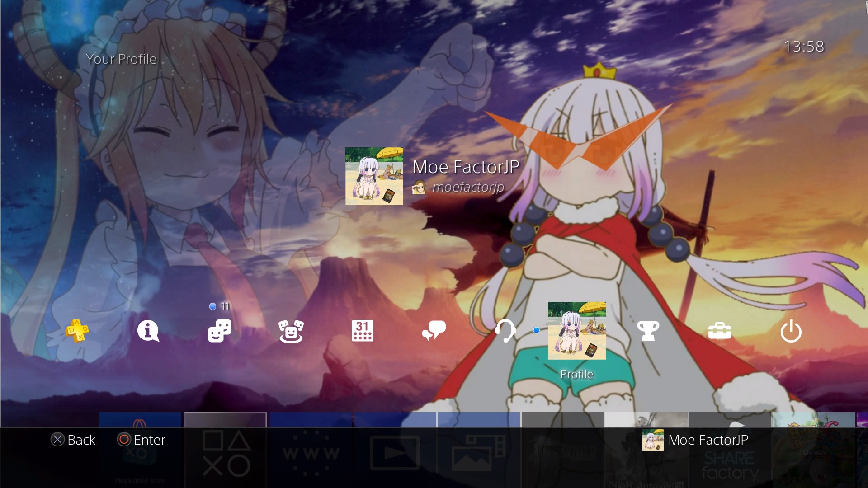Click the moefactorjp online ID text

coord(468,187)
